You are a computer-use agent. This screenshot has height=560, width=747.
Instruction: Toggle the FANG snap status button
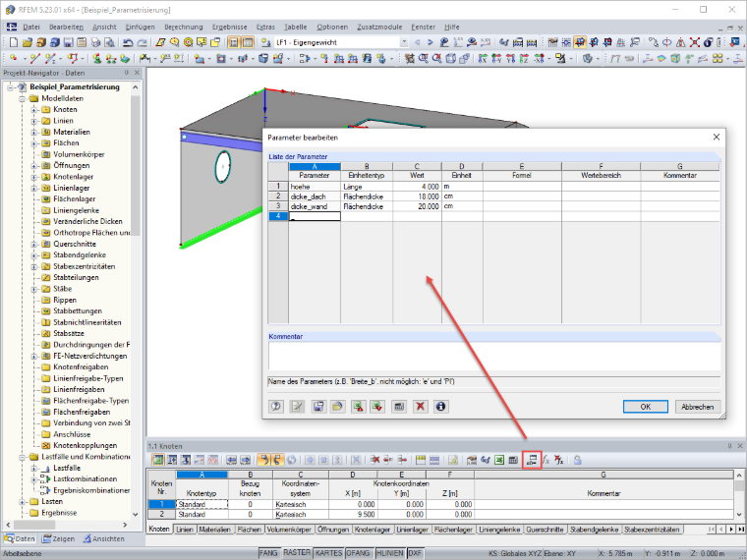268,553
